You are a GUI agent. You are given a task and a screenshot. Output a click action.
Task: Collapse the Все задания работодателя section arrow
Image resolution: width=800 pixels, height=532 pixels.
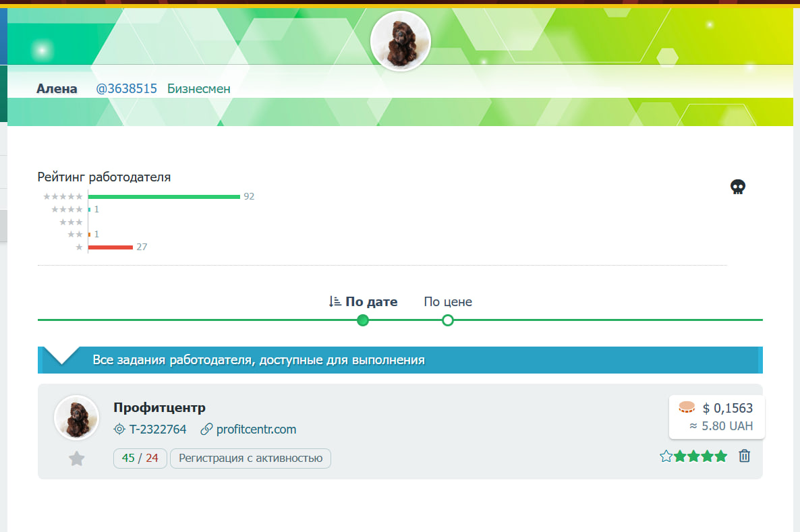61,356
